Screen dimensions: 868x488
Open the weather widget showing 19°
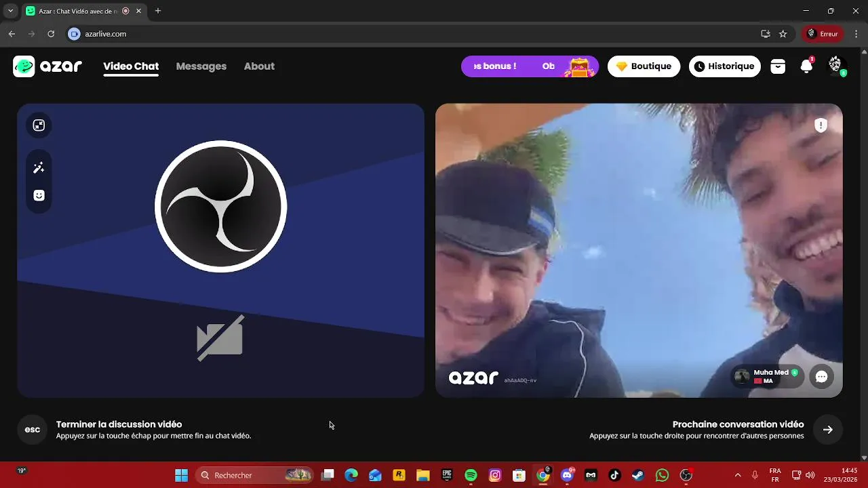[22, 470]
